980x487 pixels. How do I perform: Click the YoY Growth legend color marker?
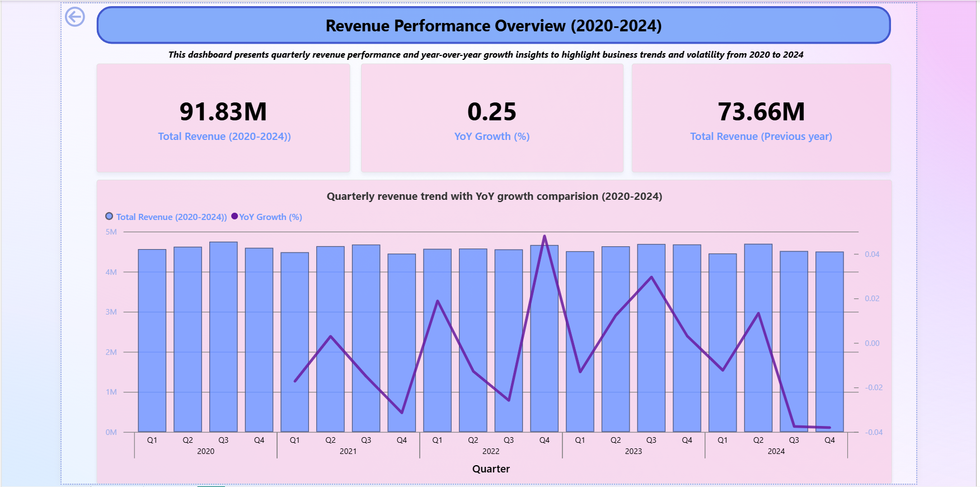click(235, 216)
